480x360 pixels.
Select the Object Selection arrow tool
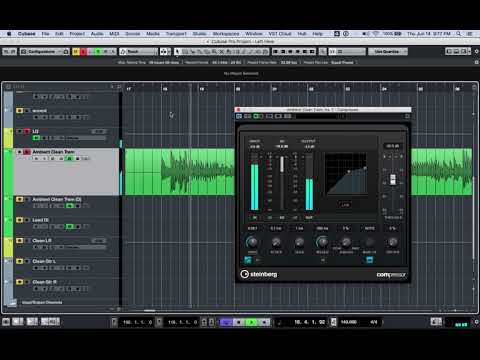tap(178, 52)
